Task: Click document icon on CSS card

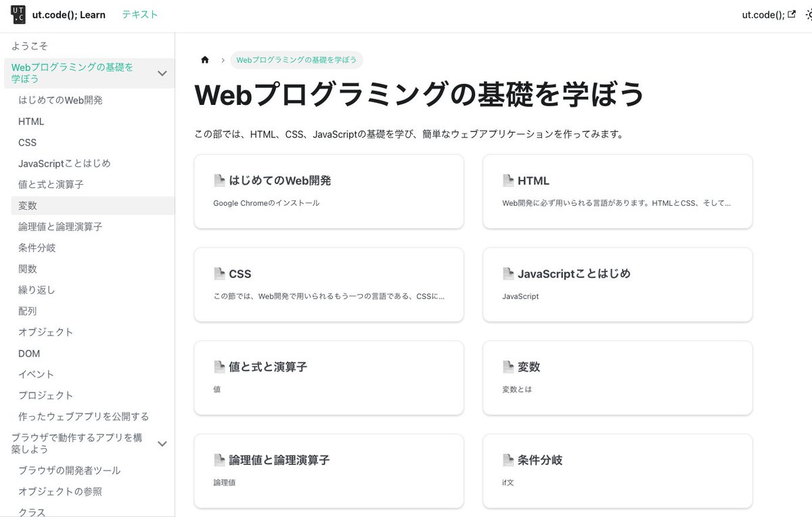Action: coord(219,273)
